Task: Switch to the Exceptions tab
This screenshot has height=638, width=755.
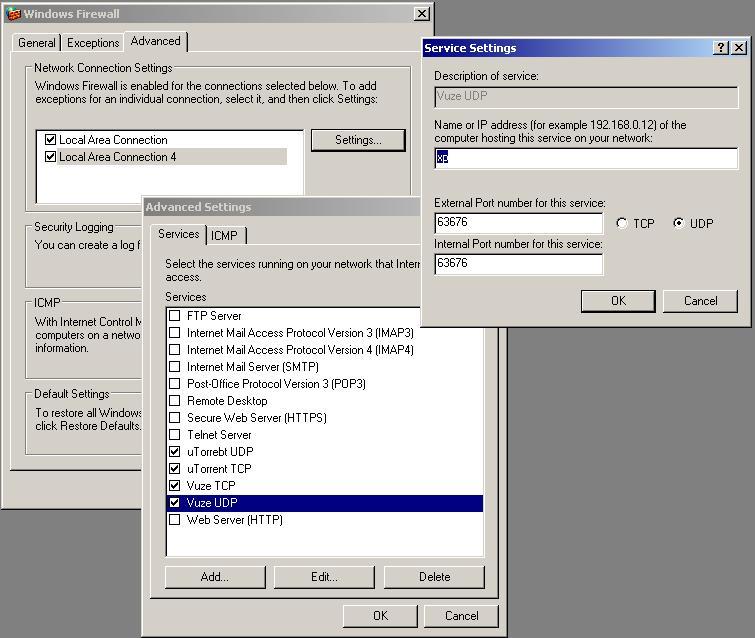Action: tap(92, 43)
